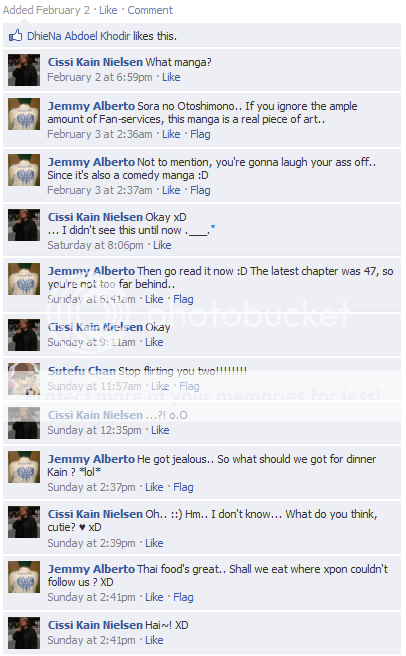Click the Like link under 'Added February 2'
This screenshot has height=656, width=406.
coord(108,10)
